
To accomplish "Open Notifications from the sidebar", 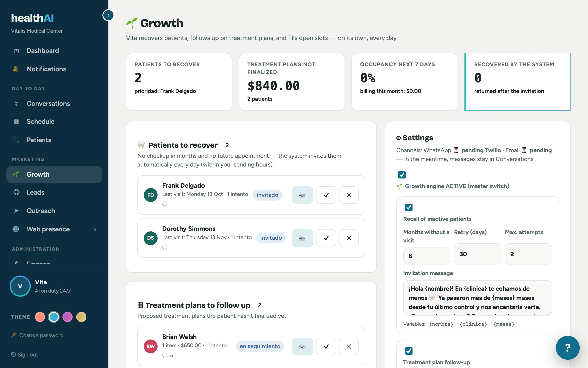I will coord(54,69).
